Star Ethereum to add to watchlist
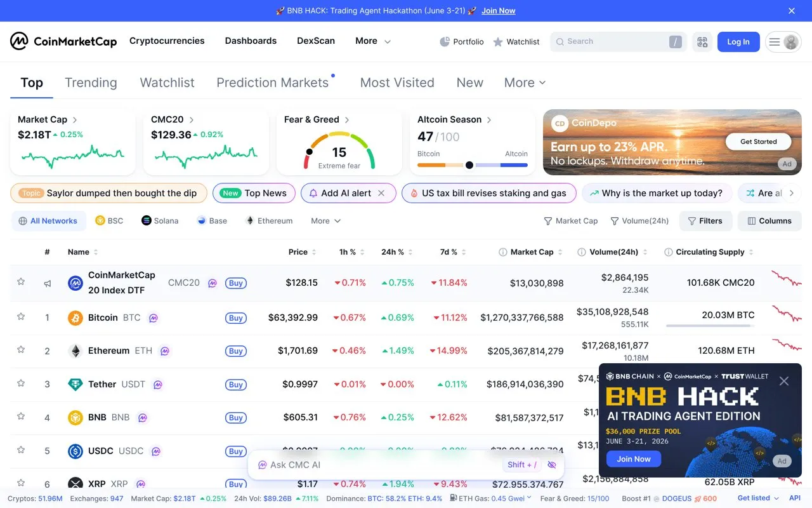Viewport: 812px width, 508px height. coord(21,349)
